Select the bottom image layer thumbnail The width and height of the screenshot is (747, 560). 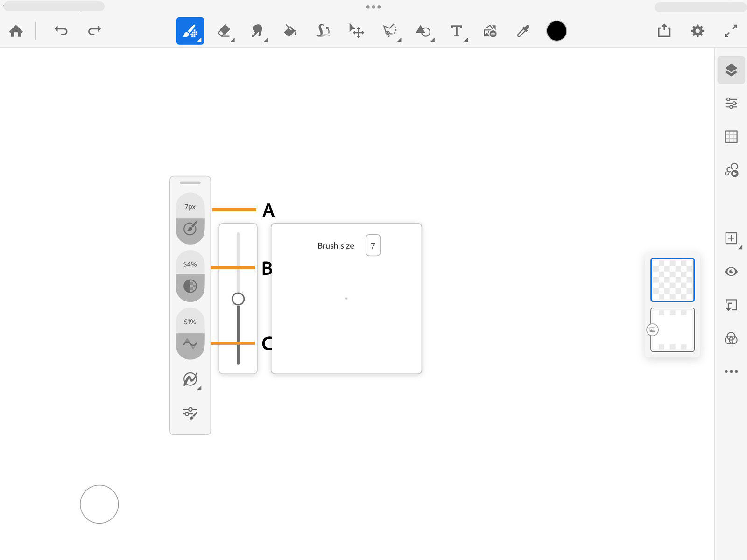[672, 330]
